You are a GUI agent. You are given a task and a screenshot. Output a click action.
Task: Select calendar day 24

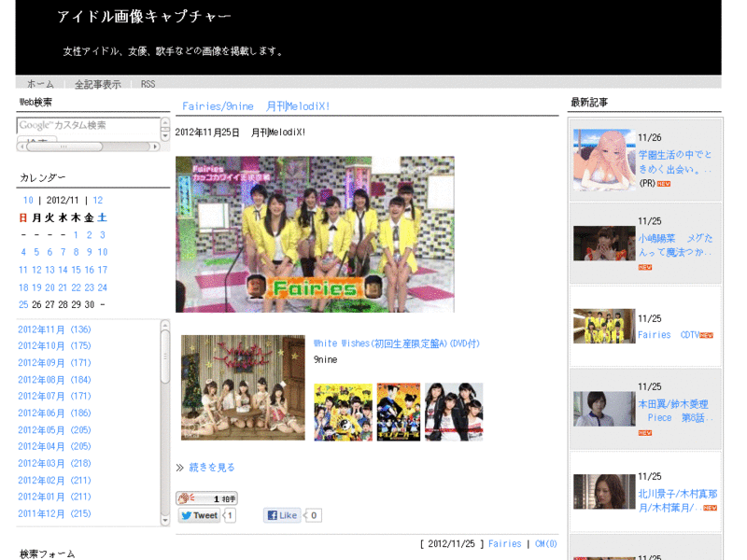tap(103, 287)
